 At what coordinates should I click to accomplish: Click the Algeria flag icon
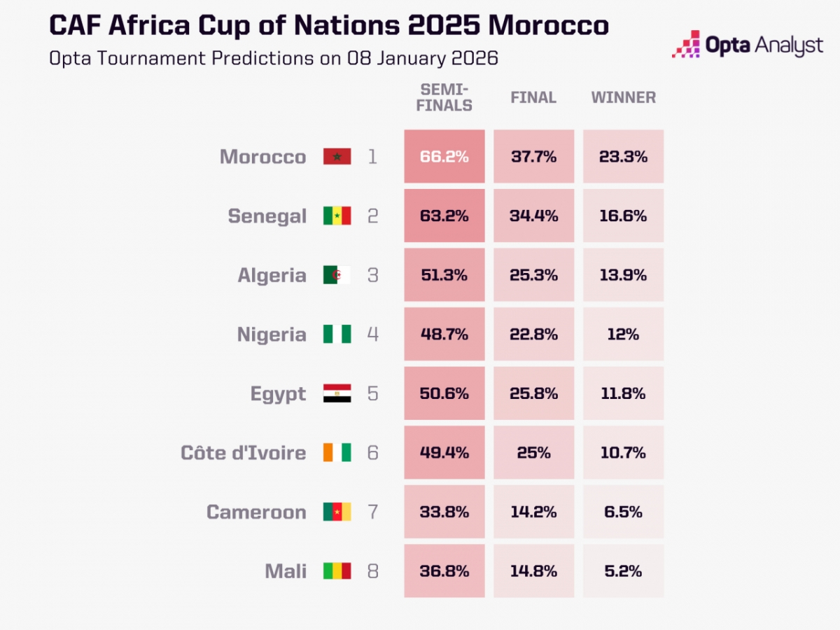[x=337, y=275]
